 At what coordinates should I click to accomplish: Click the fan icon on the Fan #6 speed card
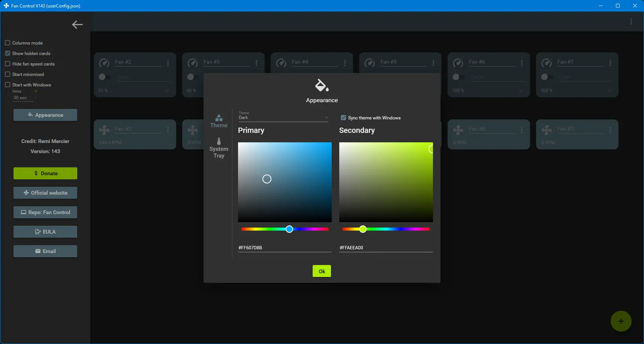[x=458, y=130]
